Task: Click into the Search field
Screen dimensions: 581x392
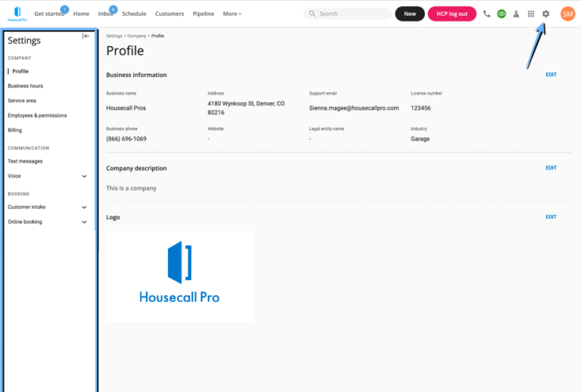Action: (352, 14)
